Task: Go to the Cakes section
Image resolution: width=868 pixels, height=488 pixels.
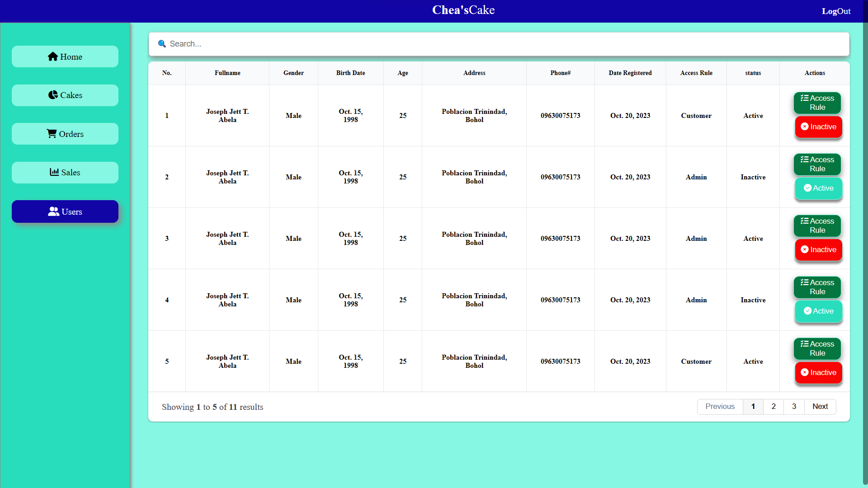Action: (65, 95)
